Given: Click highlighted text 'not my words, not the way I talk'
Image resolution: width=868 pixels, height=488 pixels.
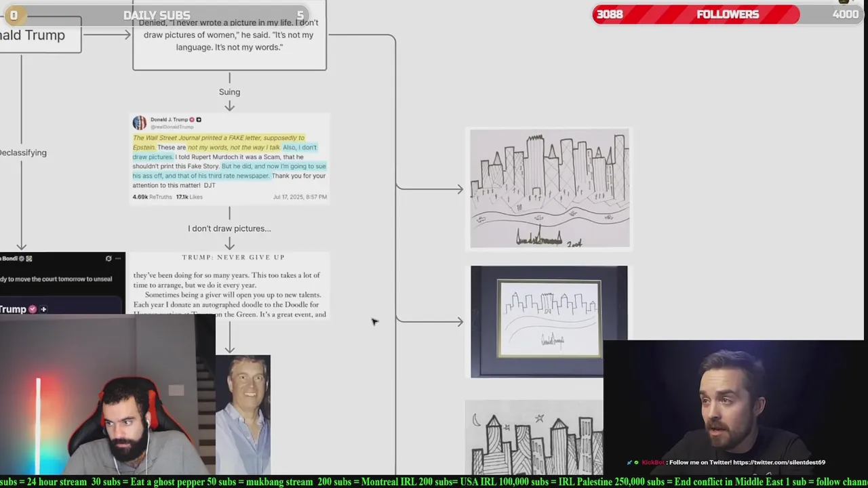Looking at the screenshot, I should pos(233,147).
